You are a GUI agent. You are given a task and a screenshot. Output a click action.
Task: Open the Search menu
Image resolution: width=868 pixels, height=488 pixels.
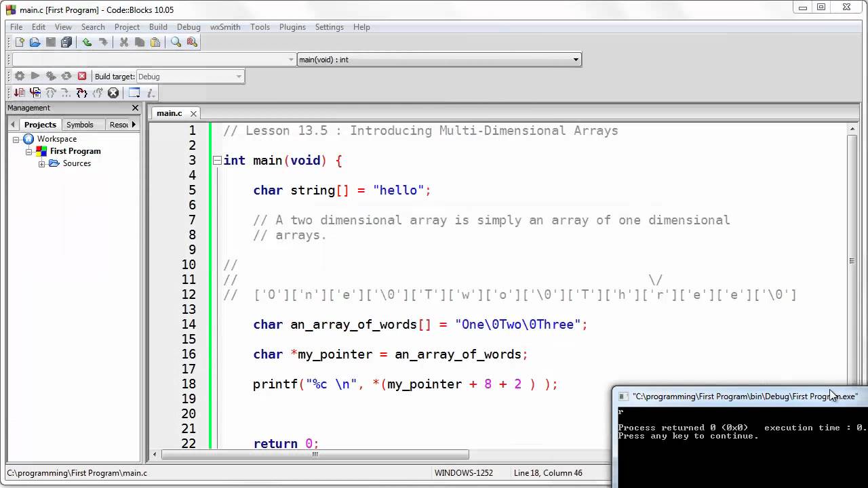click(x=93, y=27)
